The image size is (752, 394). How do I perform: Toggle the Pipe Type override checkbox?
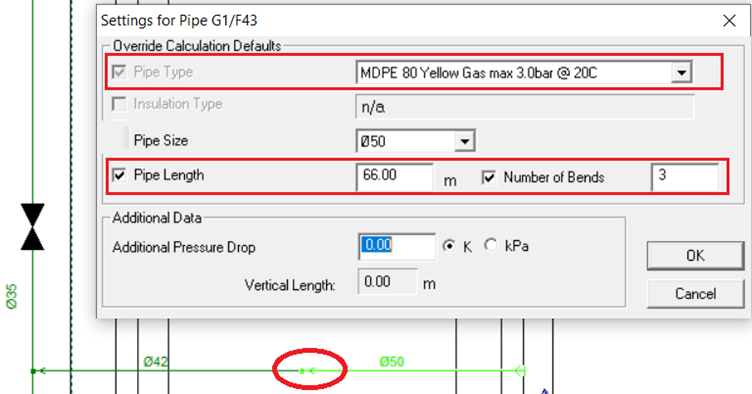[x=119, y=72]
